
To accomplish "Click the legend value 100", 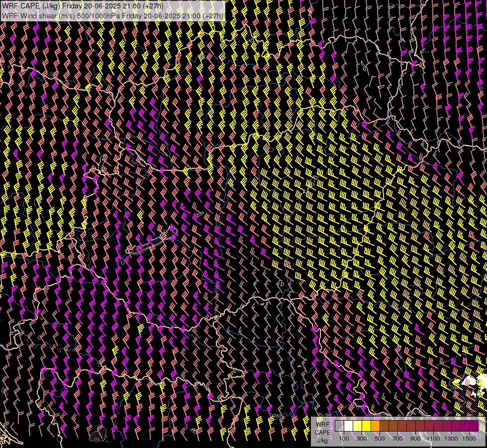I will (x=344, y=439).
